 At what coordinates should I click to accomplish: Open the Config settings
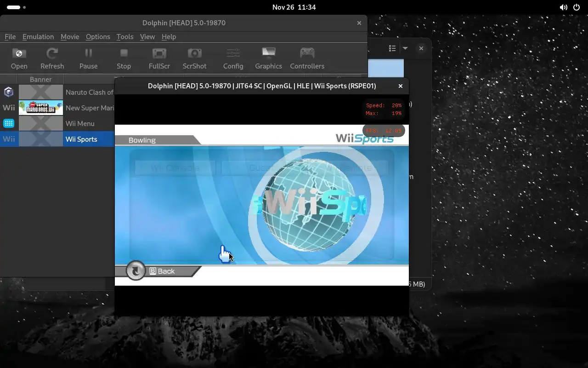click(233, 58)
